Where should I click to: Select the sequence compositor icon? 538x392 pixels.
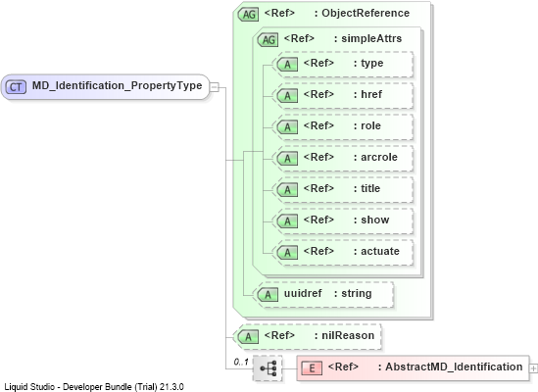268,368
